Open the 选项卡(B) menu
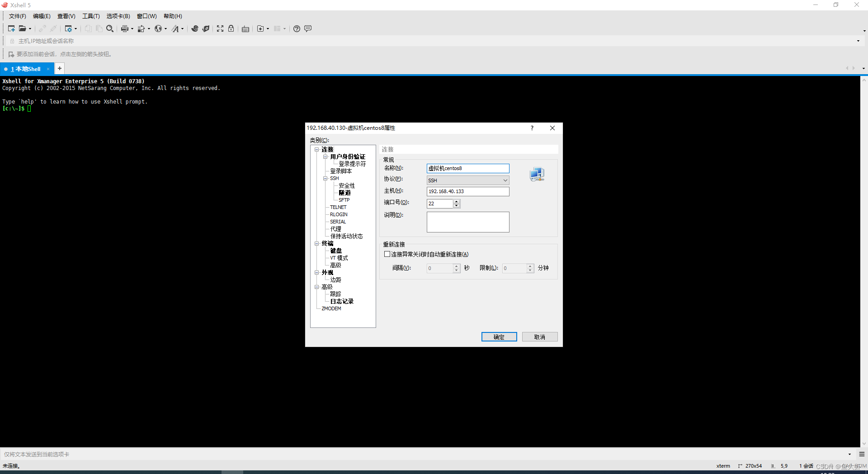The height and width of the screenshot is (474, 868). coord(118,16)
